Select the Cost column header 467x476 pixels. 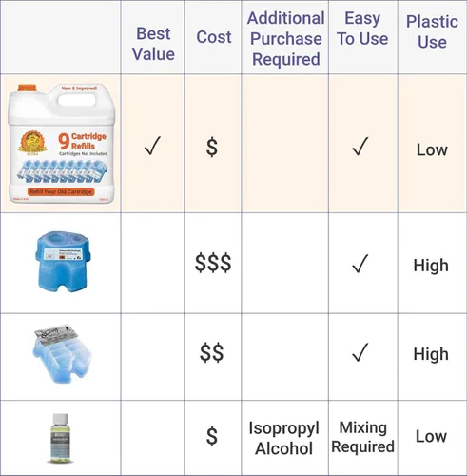click(214, 37)
